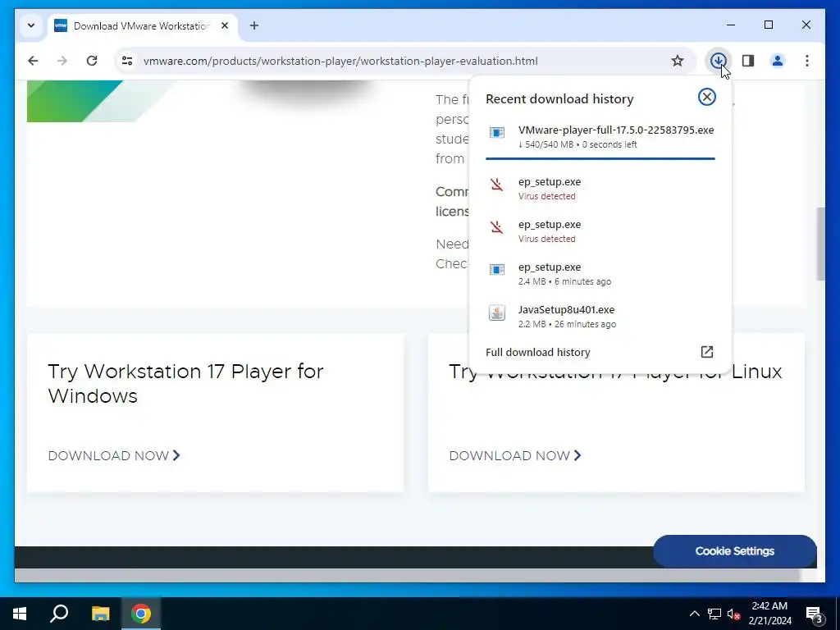Show hidden system tray icons
Screen dimensions: 840x630
click(x=694, y=614)
